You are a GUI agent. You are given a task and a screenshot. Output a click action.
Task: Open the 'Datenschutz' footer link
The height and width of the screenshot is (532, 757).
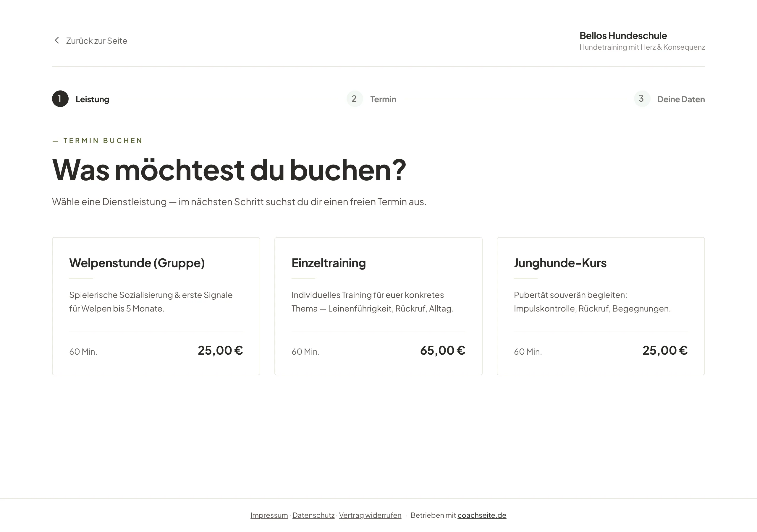[x=313, y=515]
